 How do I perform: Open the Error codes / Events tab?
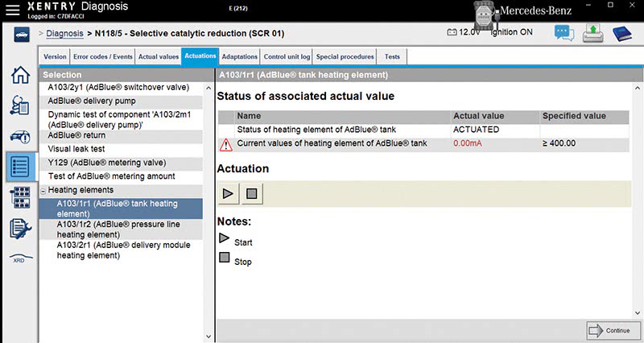(x=103, y=56)
